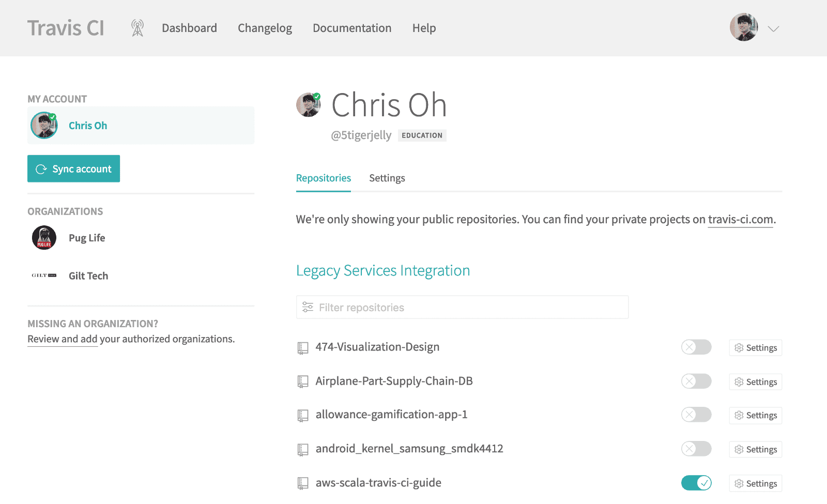This screenshot has width=827, height=504.
Task: Toggle builds for android_kernel_samsung_smdk4412
Action: tap(696, 449)
